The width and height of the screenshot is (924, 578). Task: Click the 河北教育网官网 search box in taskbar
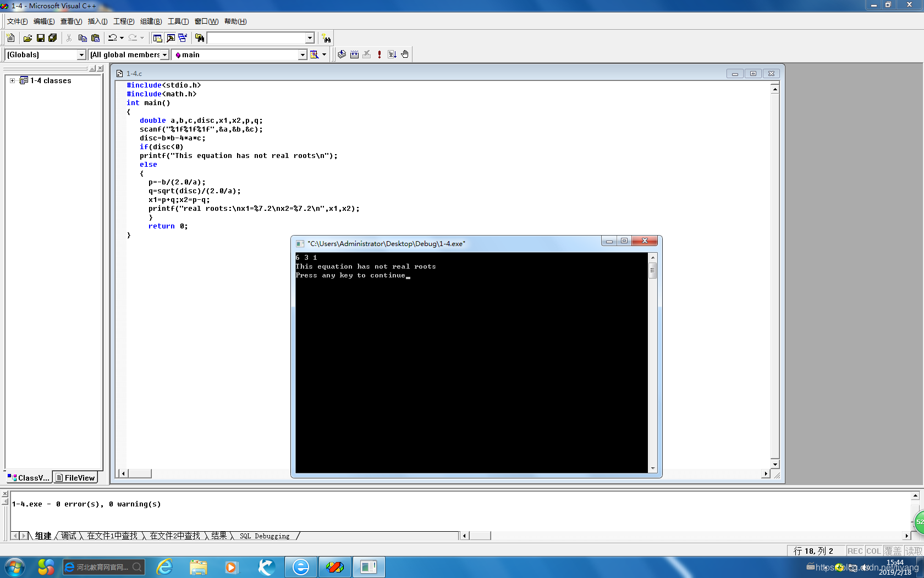tap(104, 567)
